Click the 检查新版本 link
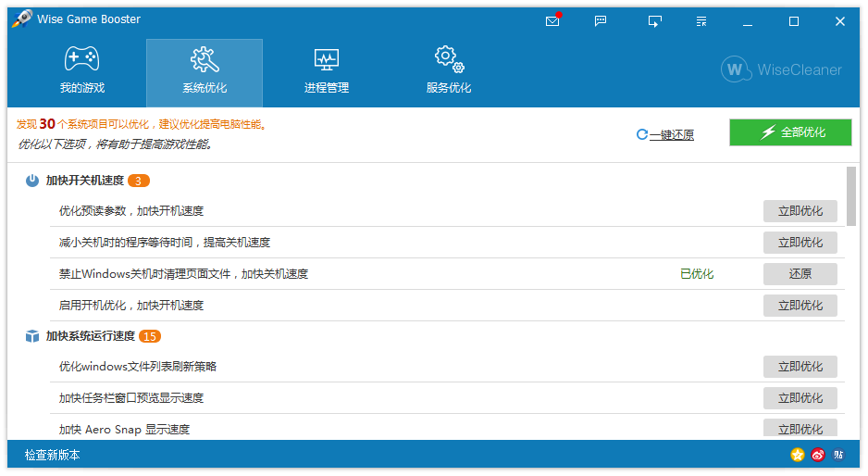The image size is (868, 476). [53, 455]
